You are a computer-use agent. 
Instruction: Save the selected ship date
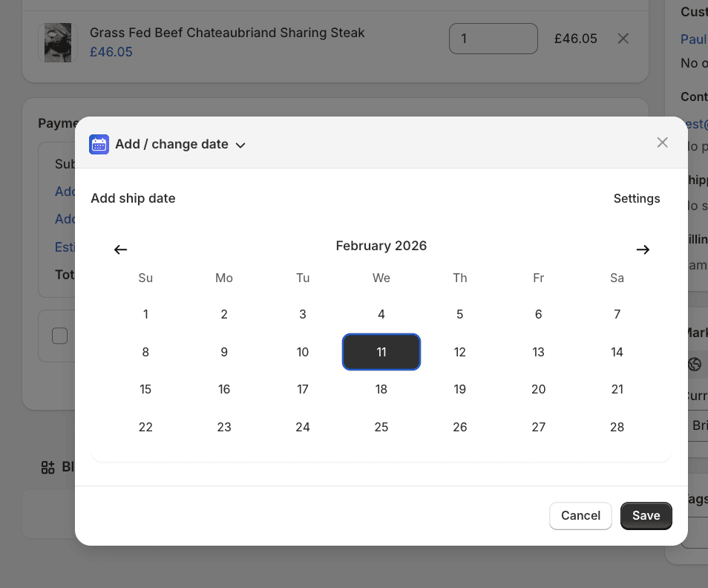pos(646,515)
